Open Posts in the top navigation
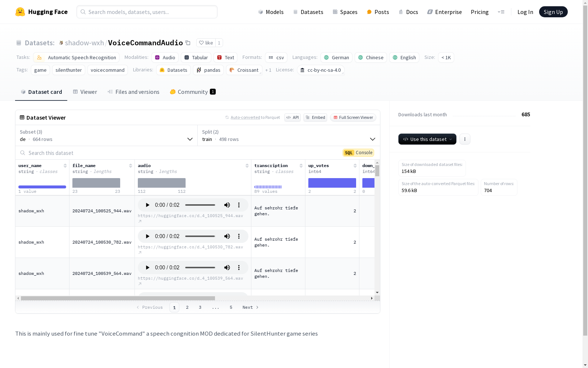Image resolution: width=588 pixels, height=368 pixels. pyautogui.click(x=378, y=12)
